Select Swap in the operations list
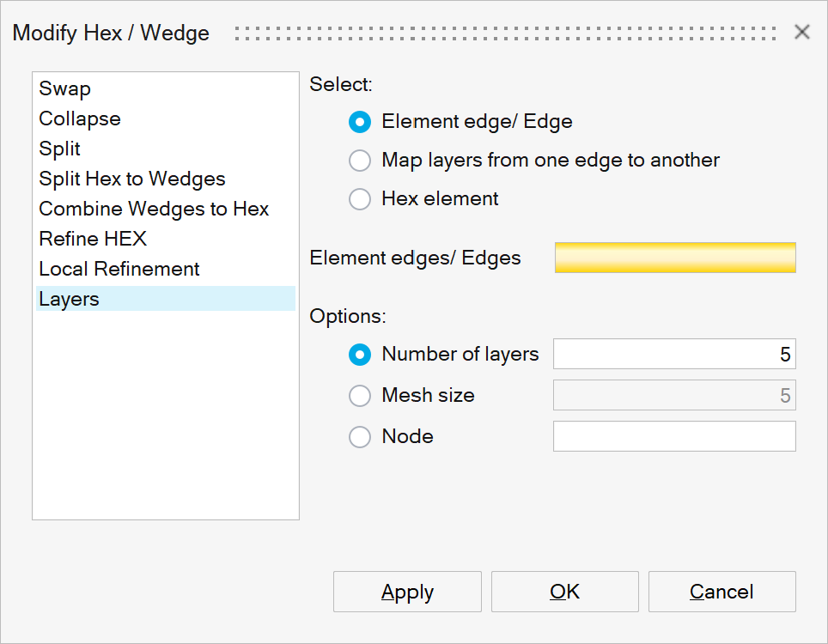Screen dimensions: 828x644 click(x=65, y=88)
